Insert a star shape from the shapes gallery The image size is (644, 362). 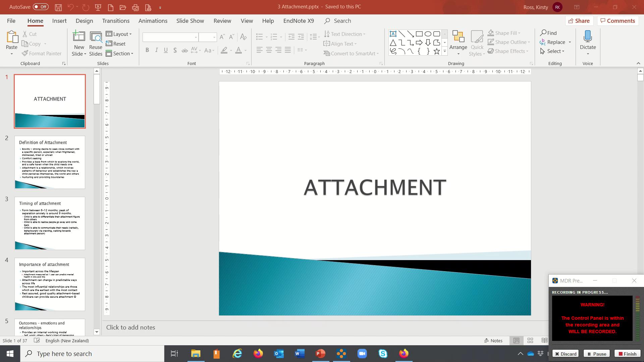[436, 51]
